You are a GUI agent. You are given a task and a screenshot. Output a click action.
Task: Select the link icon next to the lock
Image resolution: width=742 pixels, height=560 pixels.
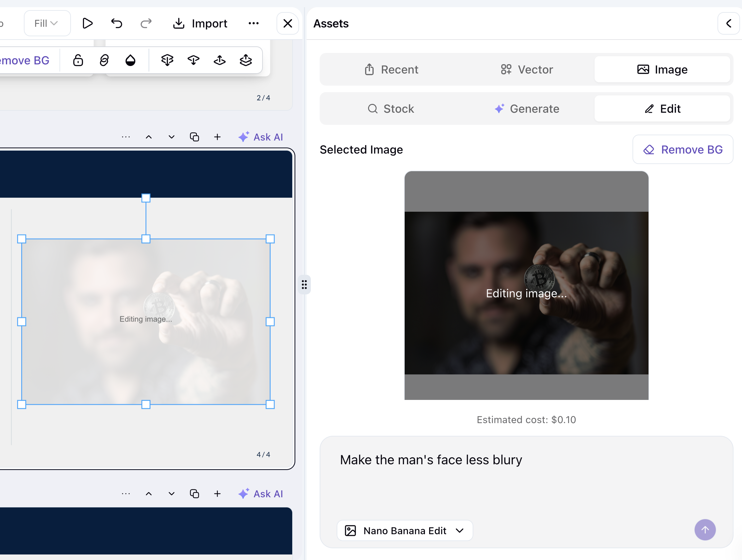104,60
